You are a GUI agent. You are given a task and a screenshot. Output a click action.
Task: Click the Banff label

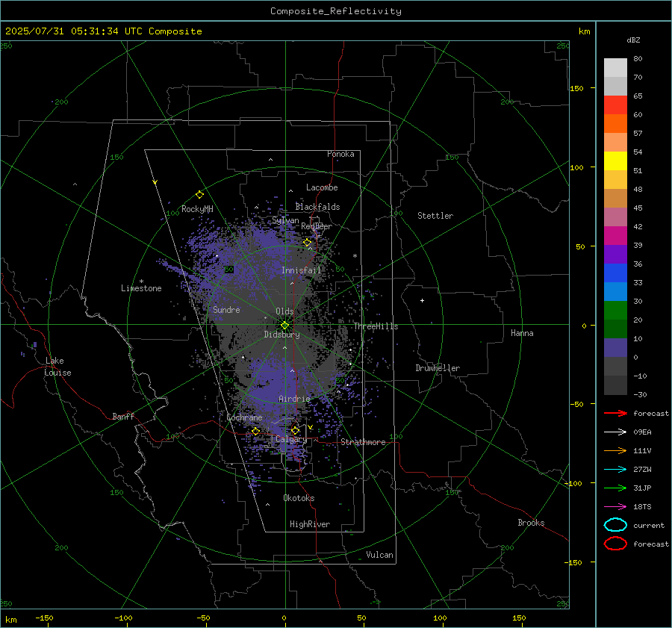click(123, 416)
